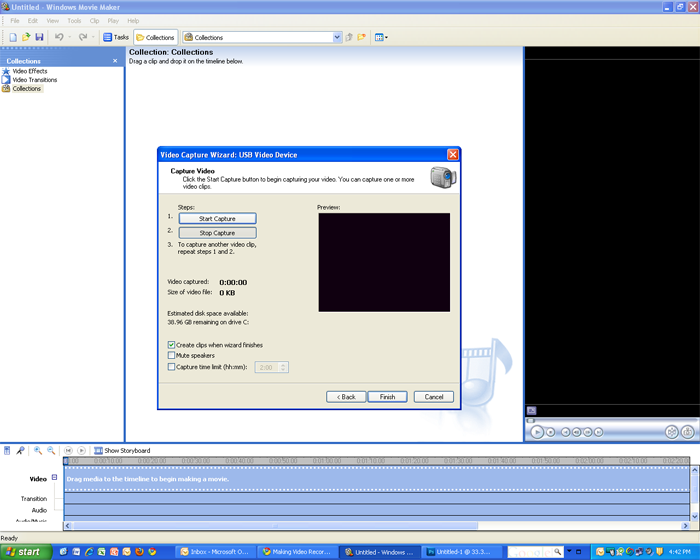700x560 pixels.
Task: Open the Edit menu
Action: click(x=33, y=21)
